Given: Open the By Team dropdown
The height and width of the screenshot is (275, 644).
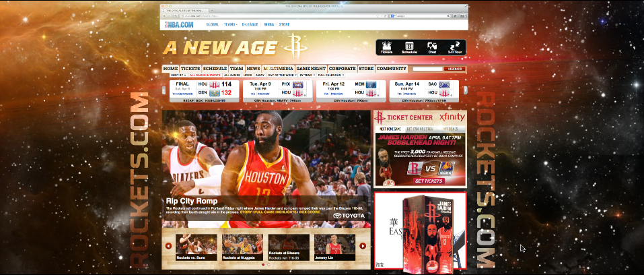Looking at the screenshot, I should (307, 75).
